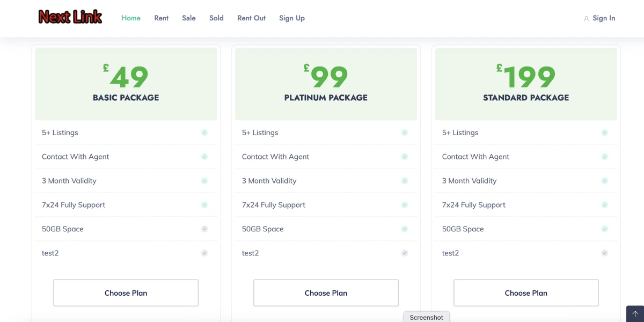Click Basic package test2 grey check icon
The image size is (644, 322).
[x=204, y=253]
